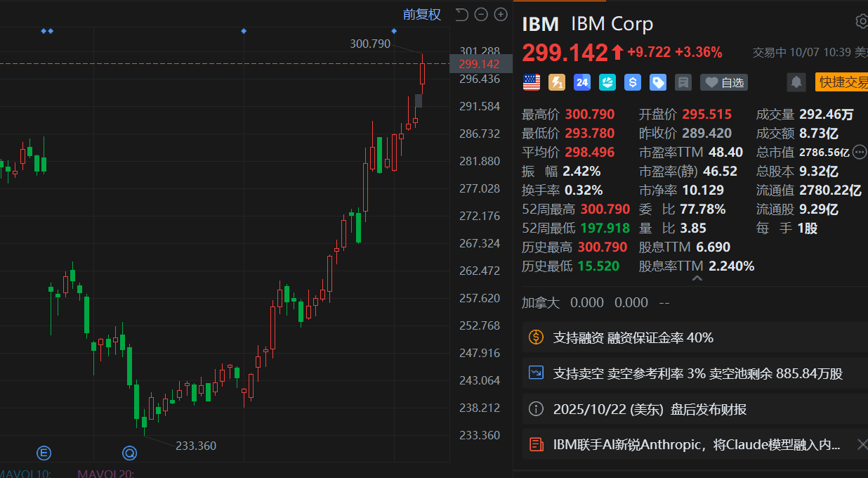The image size is (868, 478).
Task: Zoom out the chart with minus button
Action: tap(481, 15)
